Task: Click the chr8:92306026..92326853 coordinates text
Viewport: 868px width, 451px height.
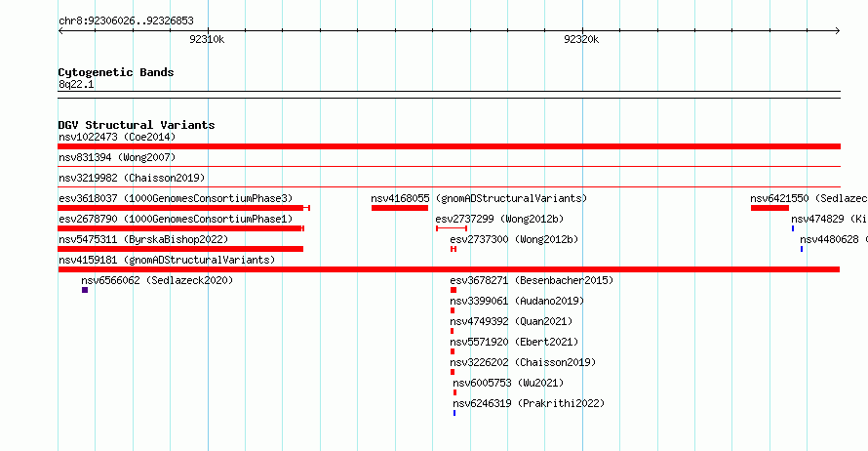Action: coord(126,20)
